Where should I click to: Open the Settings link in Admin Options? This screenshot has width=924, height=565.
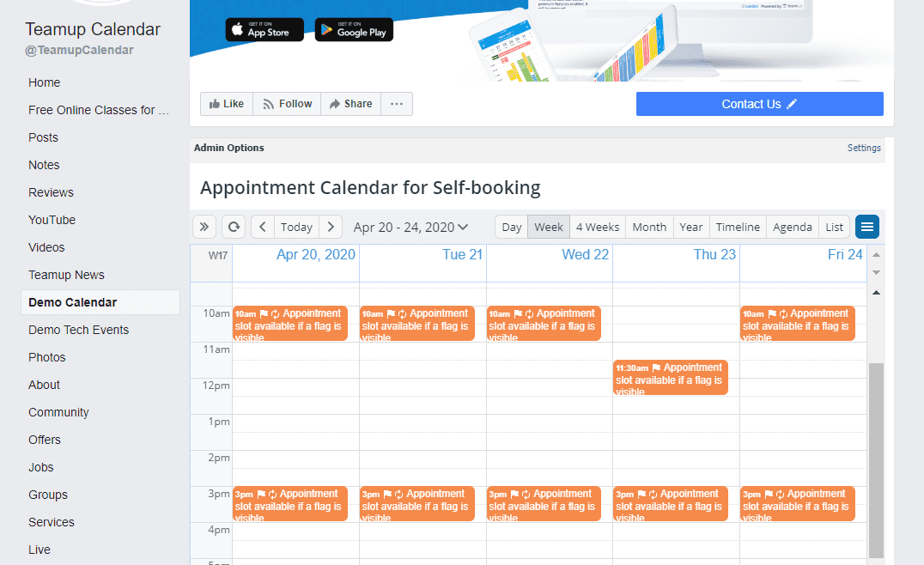click(864, 148)
